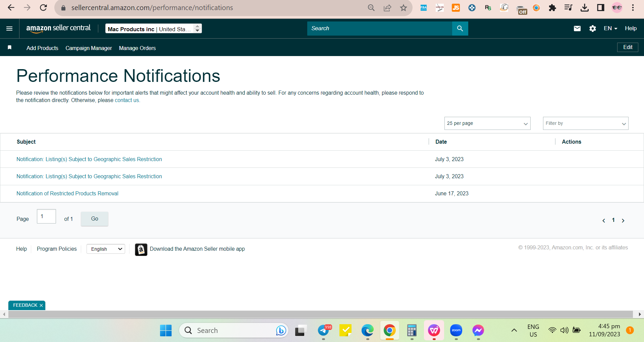Click footer Help link

tap(21, 249)
